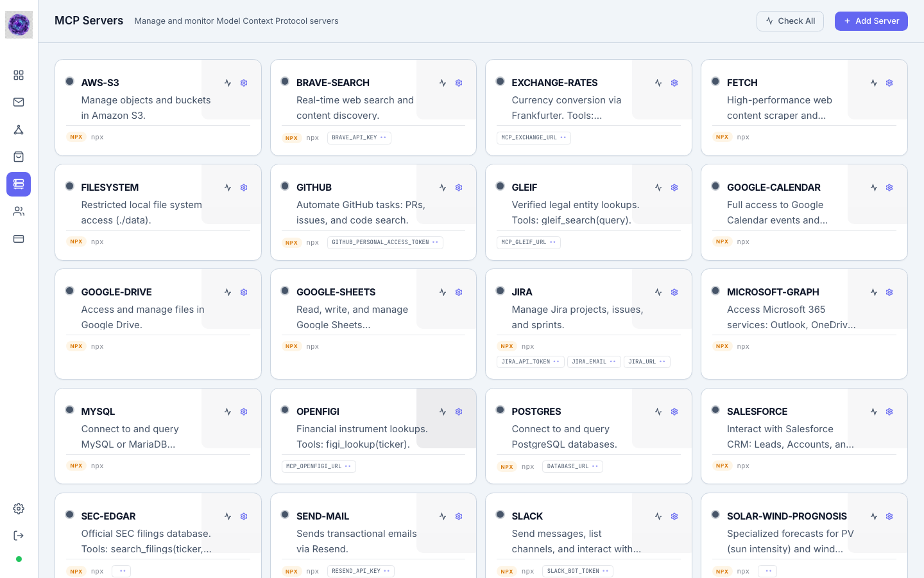
Task: Run health check on MICROSOFT-GRAPH server
Action: [874, 292]
